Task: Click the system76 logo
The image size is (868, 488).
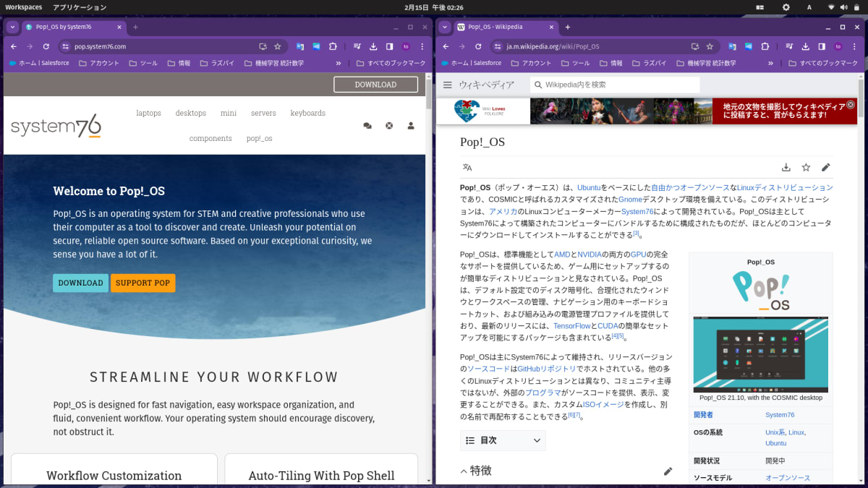Action: tap(56, 127)
